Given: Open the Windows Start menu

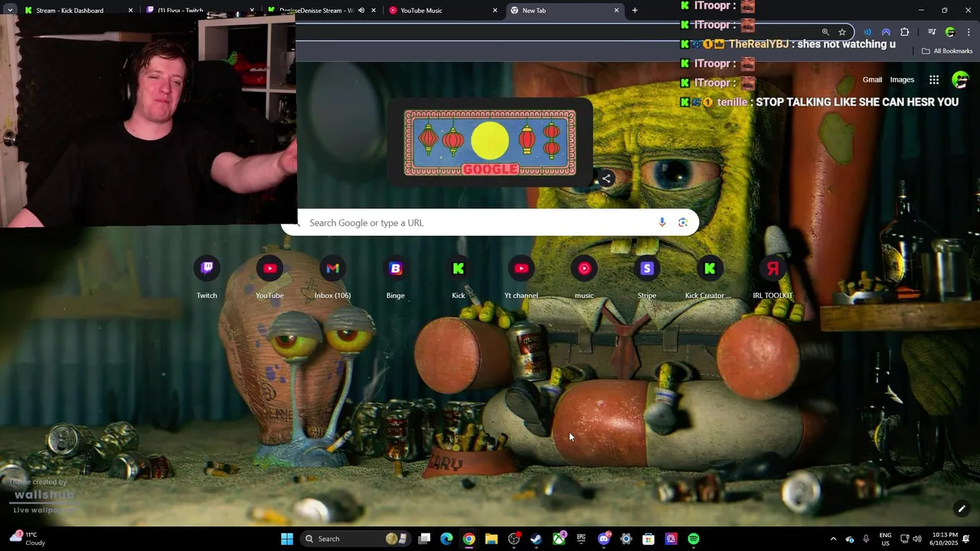Looking at the screenshot, I should click(287, 539).
